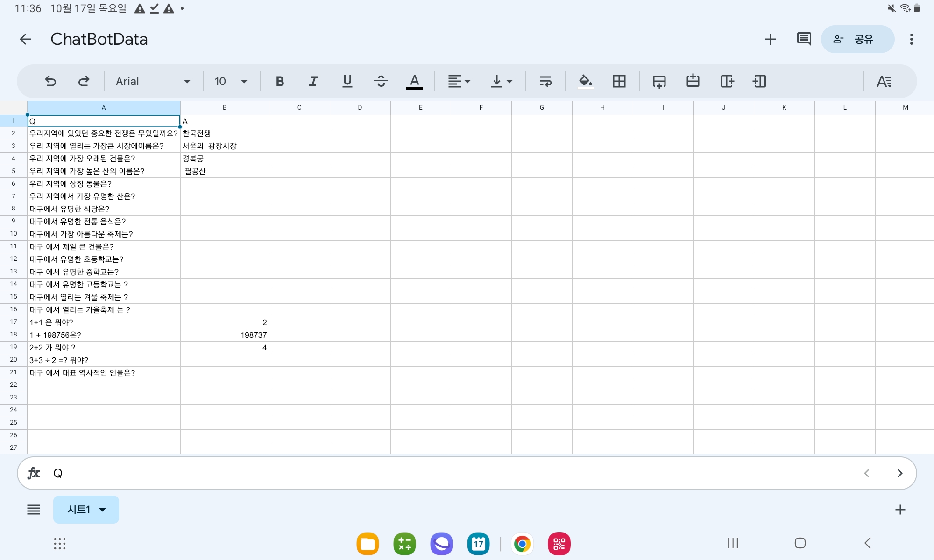Toggle strikethrough formatting
This screenshot has width=934, height=560.
point(381,81)
